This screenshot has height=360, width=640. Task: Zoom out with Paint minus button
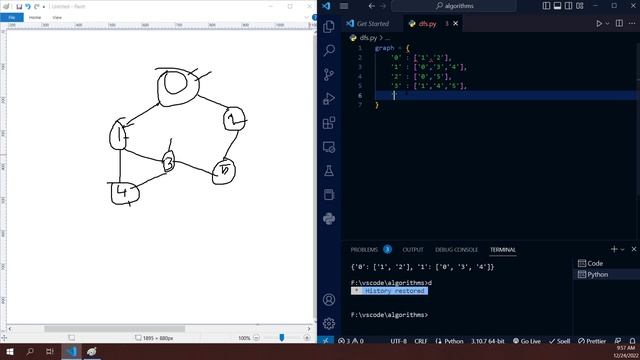(x=256, y=338)
